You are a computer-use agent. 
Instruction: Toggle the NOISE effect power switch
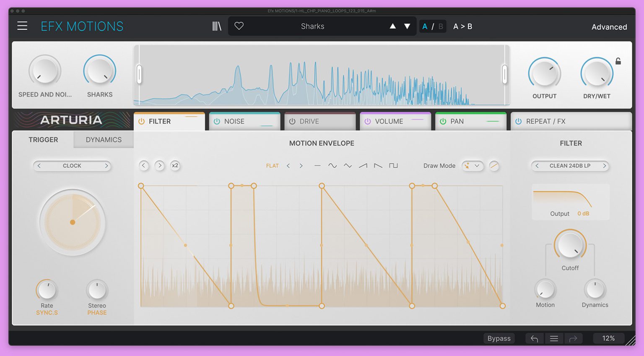(x=217, y=121)
